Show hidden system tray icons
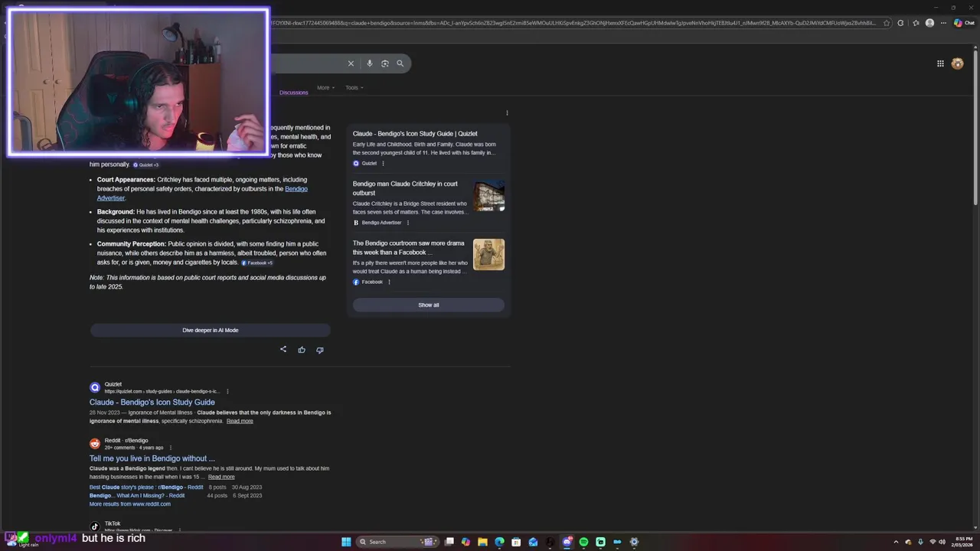The width and height of the screenshot is (980, 551). 897,542
